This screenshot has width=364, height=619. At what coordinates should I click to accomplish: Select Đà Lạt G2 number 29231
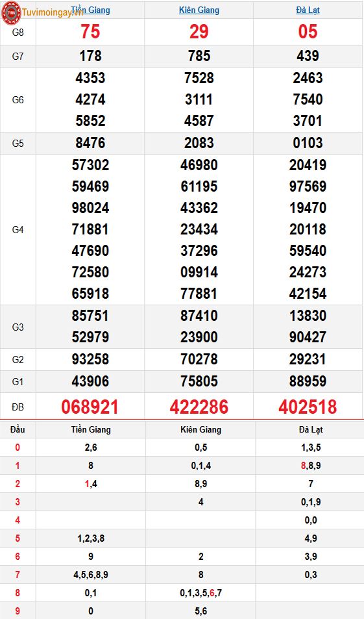click(308, 359)
